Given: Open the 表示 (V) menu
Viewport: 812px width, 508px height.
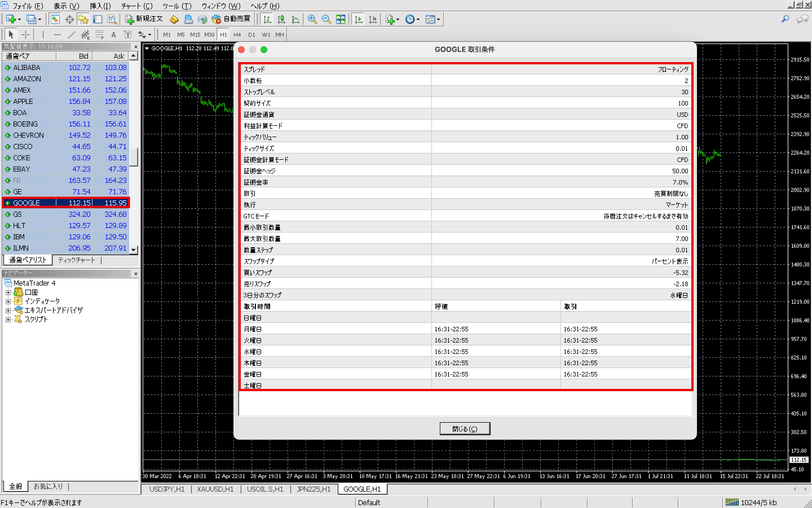Looking at the screenshot, I should click(67, 6).
